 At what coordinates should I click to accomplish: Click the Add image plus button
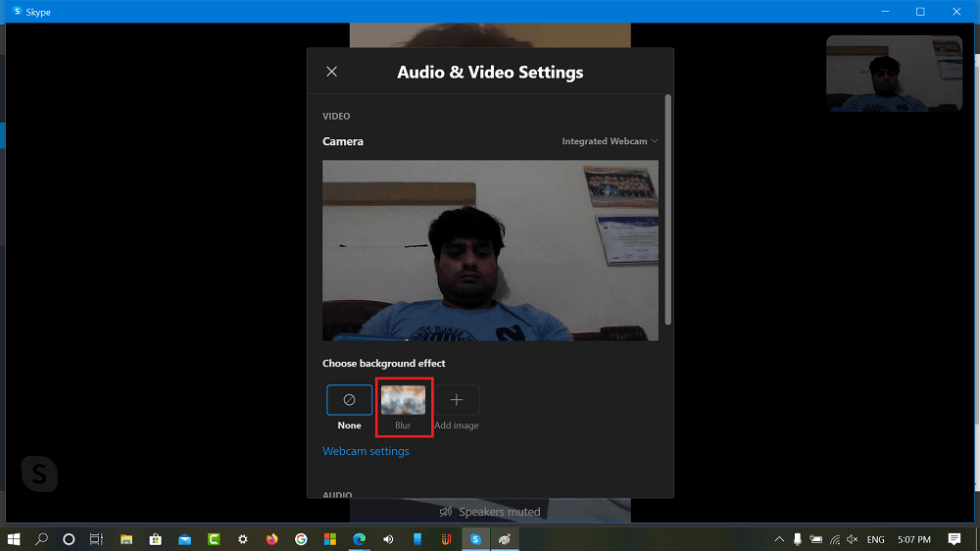tap(457, 400)
